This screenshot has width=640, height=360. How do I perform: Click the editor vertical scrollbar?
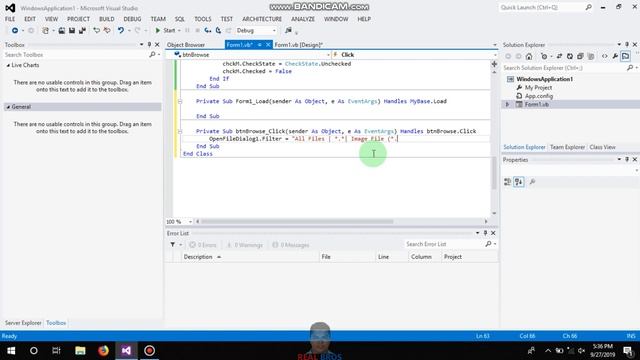tap(494, 173)
